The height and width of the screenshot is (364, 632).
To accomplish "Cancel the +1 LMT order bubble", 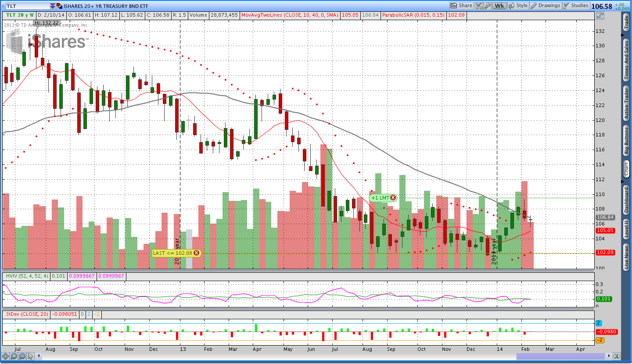I will pyautogui.click(x=393, y=198).
